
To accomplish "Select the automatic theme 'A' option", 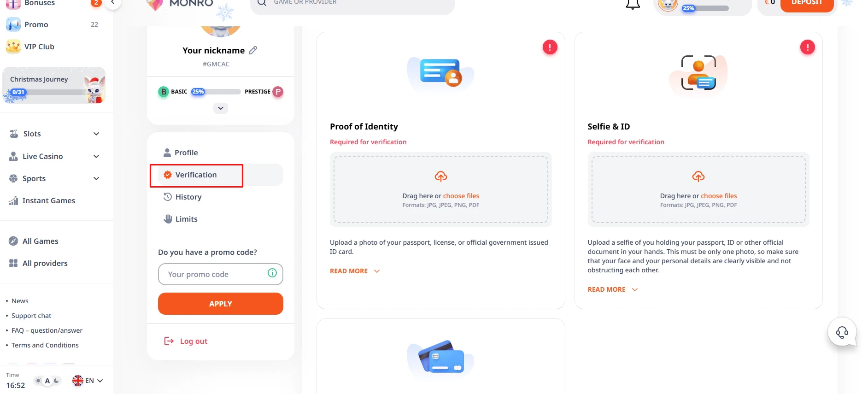I will coord(47,381).
